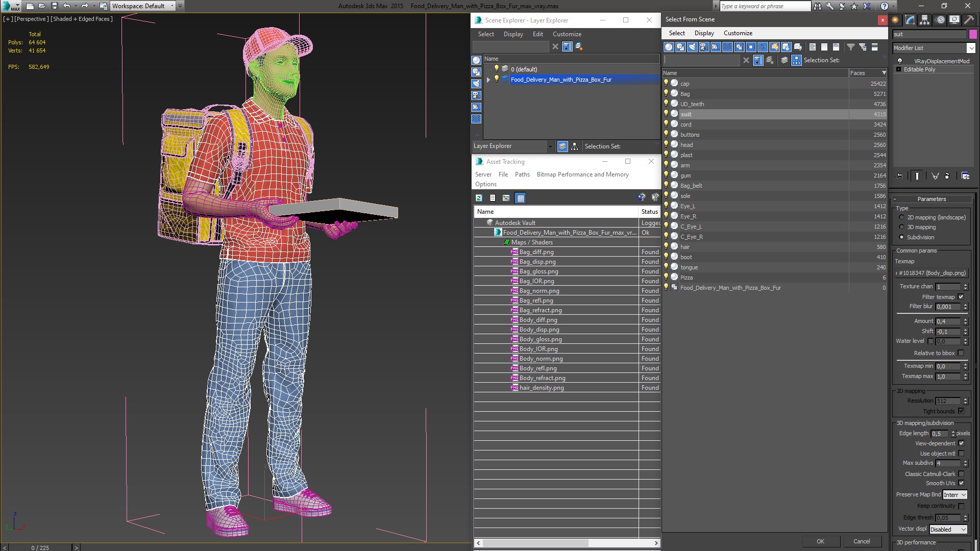Toggle Use object mtl checkbox
Viewport: 980px width, 551px height.
tap(961, 454)
